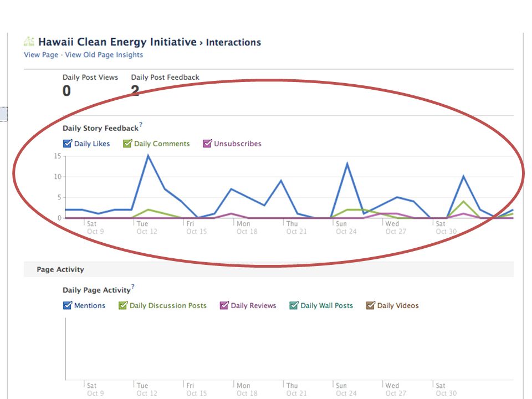Click the 15 value on the y-axis
The width and height of the screenshot is (532, 399).
tap(57, 156)
